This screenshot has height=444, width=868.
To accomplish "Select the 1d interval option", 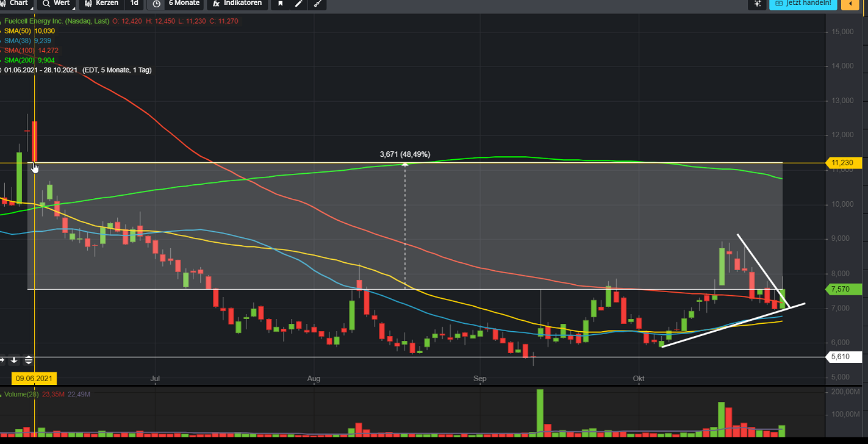I will (134, 4).
